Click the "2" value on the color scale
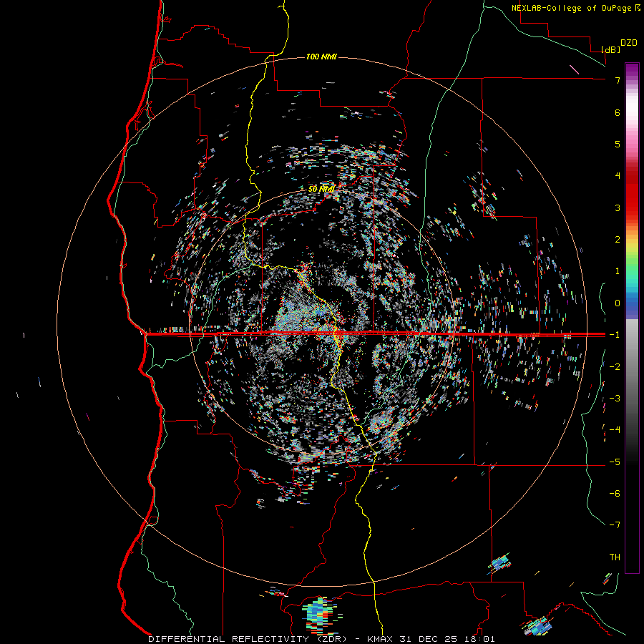 point(618,240)
